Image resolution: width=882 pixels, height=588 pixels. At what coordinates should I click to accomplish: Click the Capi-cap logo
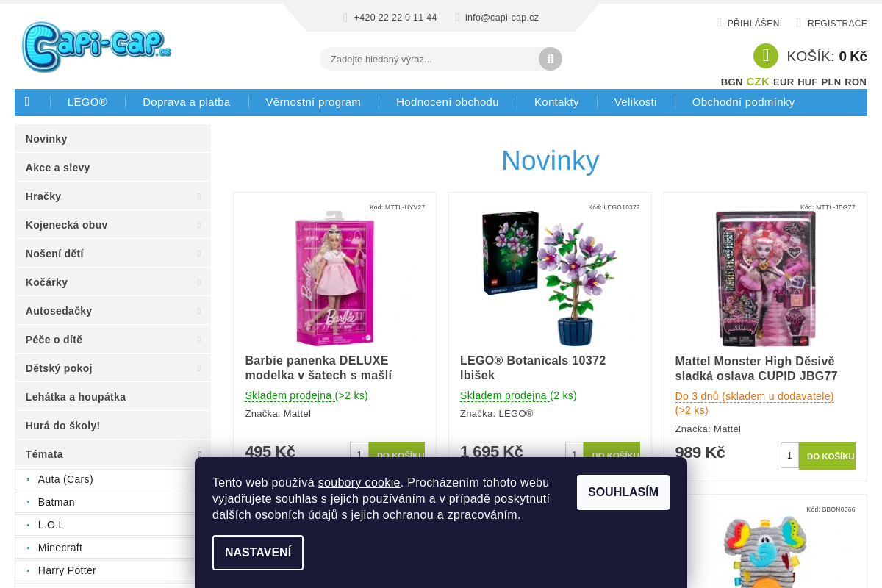point(96,46)
